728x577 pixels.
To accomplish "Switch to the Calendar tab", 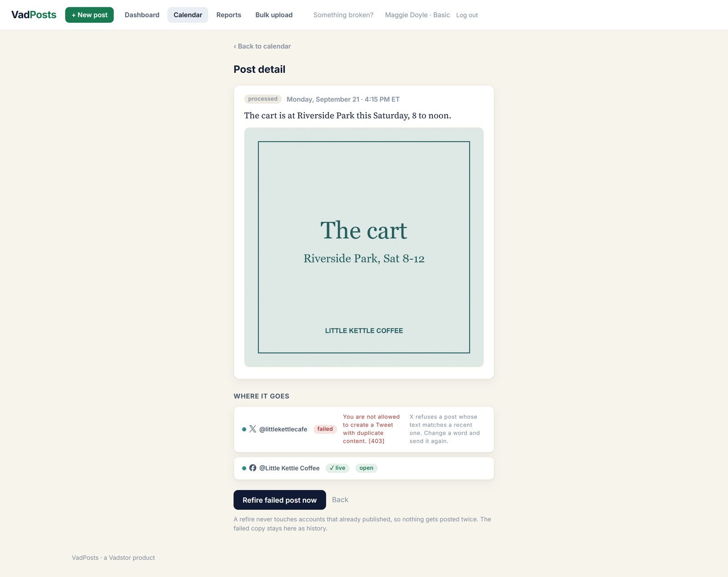I will coord(188,15).
